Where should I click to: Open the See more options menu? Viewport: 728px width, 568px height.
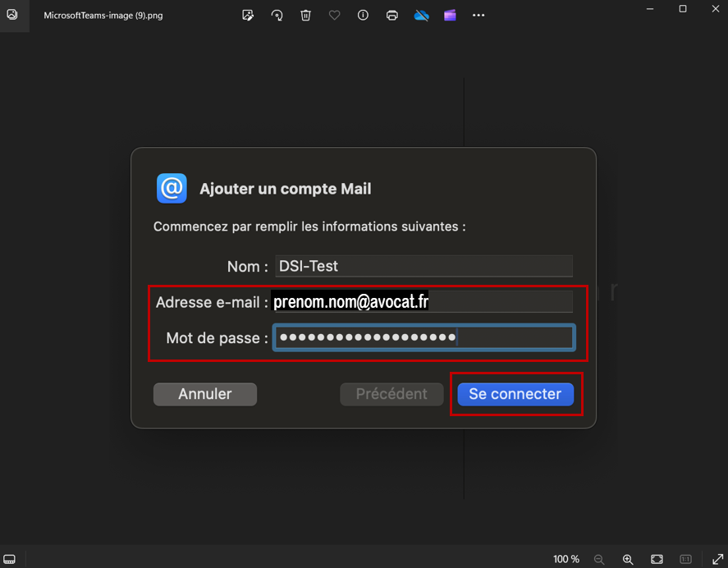coord(478,15)
